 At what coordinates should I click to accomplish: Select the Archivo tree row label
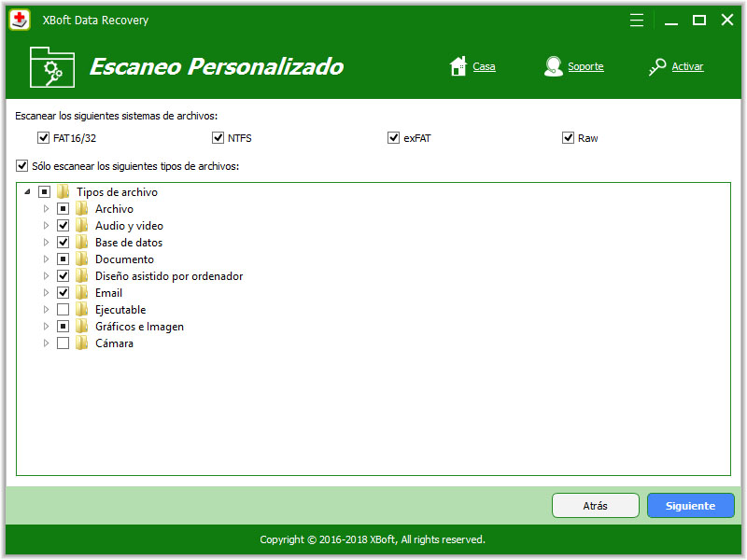point(114,208)
